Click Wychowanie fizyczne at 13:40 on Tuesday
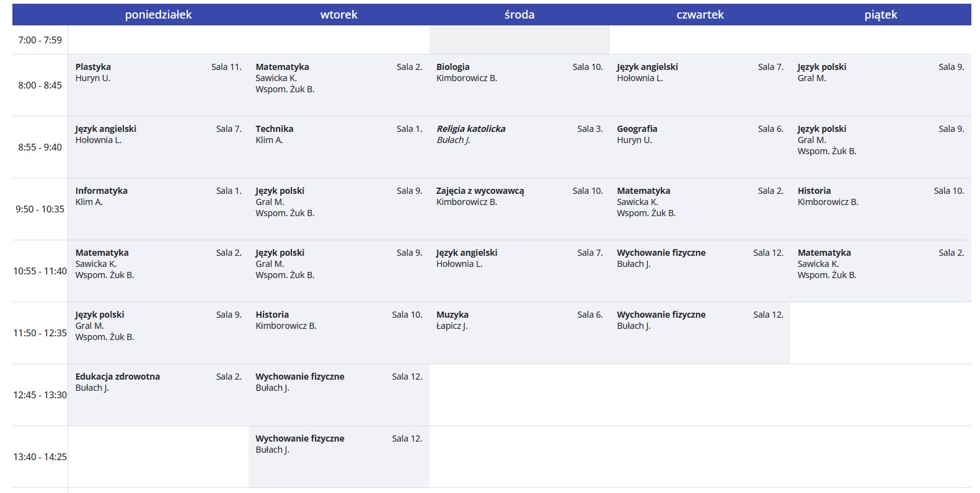 pyautogui.click(x=299, y=438)
